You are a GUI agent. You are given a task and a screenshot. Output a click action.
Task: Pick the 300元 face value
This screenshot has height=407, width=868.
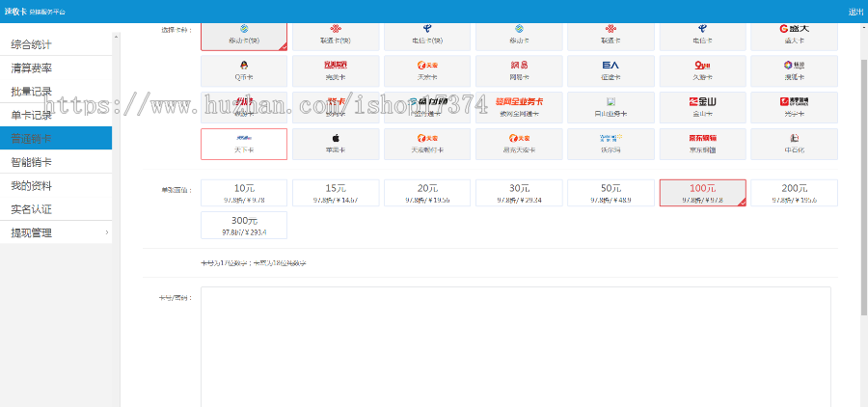pyautogui.click(x=244, y=226)
